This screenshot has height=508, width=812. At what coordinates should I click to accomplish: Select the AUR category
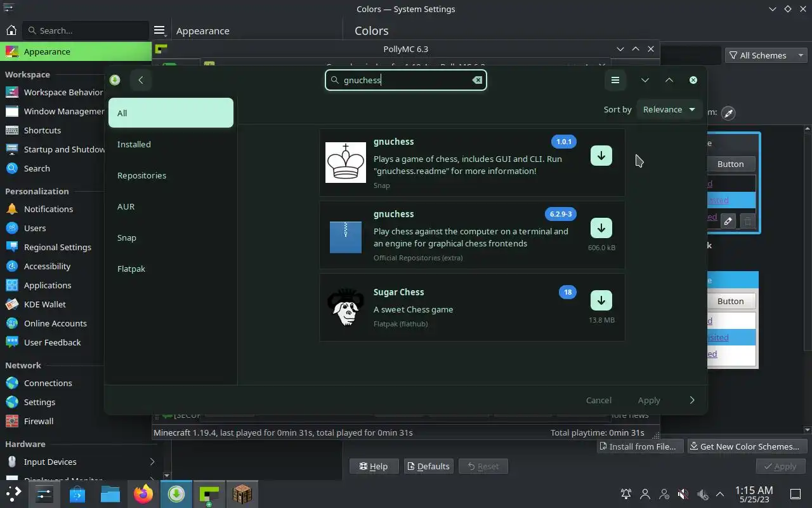(x=171, y=206)
